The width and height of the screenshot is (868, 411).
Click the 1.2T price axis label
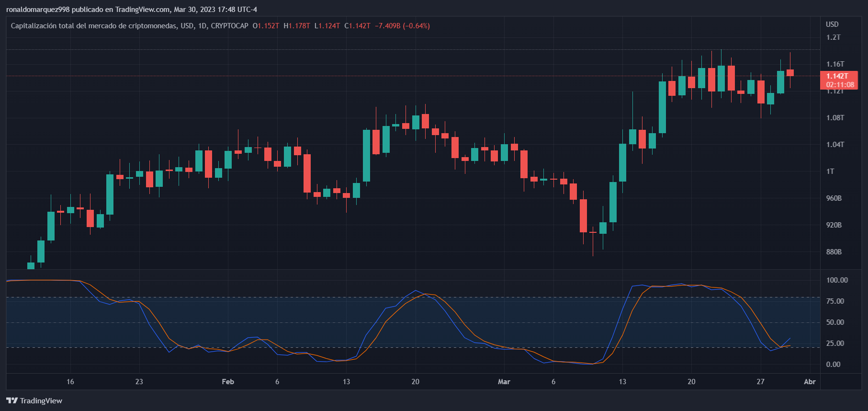[833, 37]
